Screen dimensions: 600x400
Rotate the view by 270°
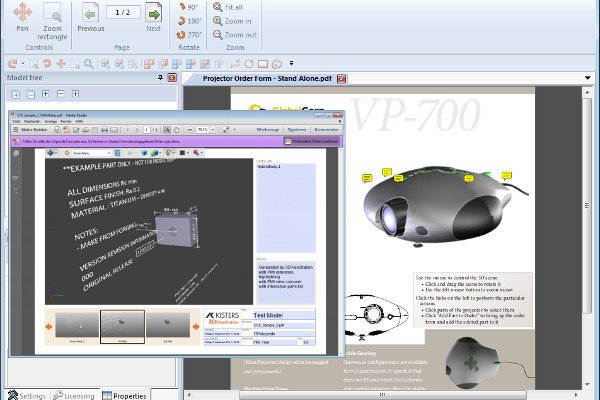(x=189, y=35)
